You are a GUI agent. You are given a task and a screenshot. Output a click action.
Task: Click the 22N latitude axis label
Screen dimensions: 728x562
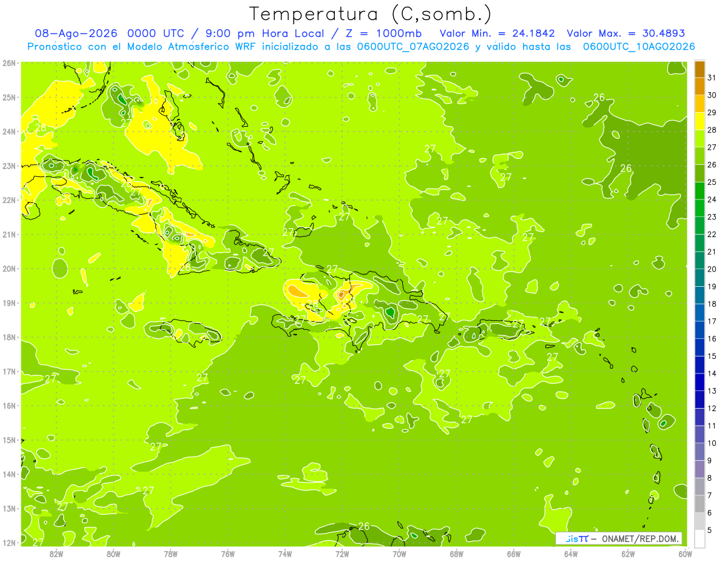point(9,200)
